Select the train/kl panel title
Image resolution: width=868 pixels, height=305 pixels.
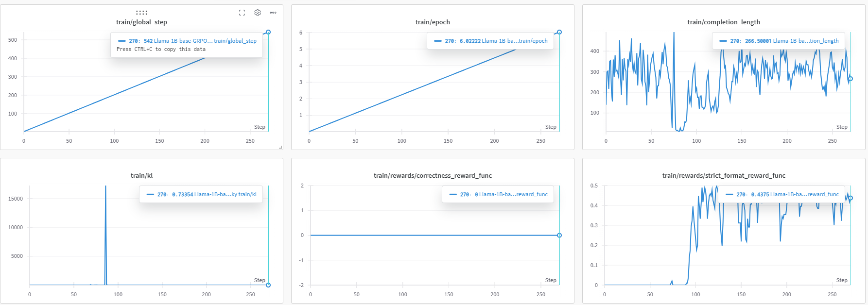[141, 176]
